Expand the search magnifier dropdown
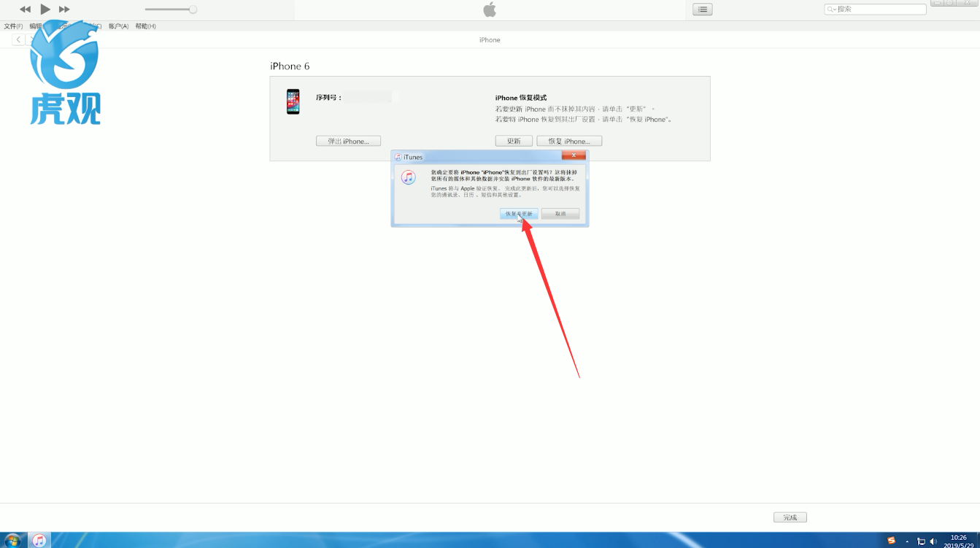Image resolution: width=980 pixels, height=548 pixels. click(x=832, y=9)
